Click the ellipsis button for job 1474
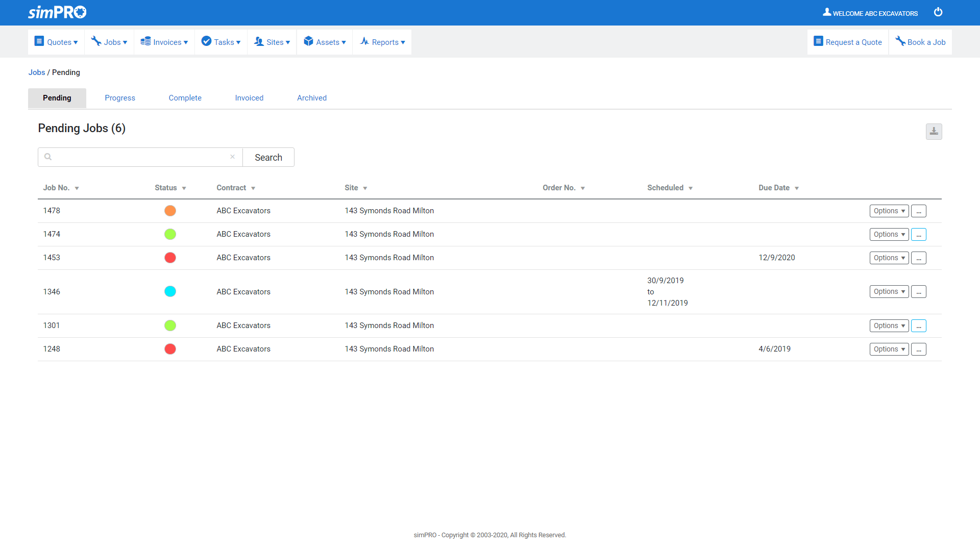 (919, 234)
